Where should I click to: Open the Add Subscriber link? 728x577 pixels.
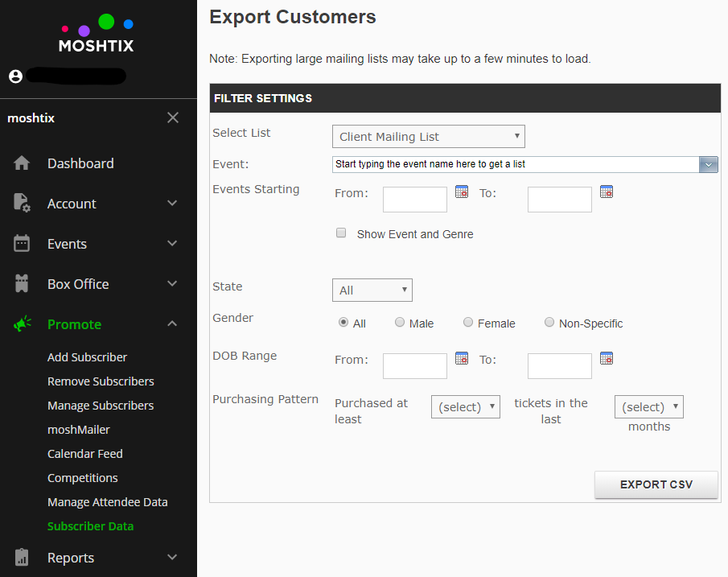pyautogui.click(x=88, y=357)
